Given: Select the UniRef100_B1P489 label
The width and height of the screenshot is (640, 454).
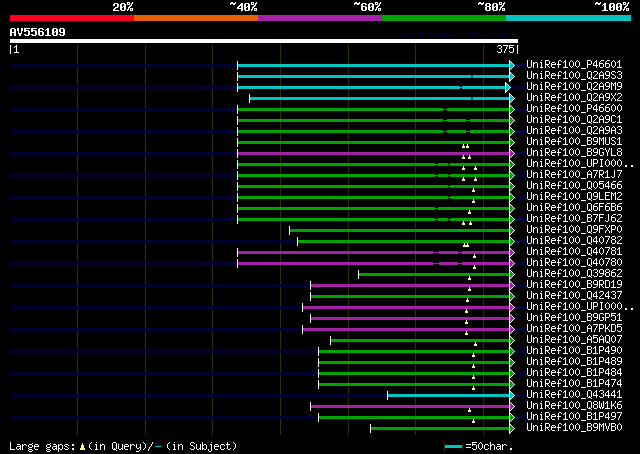Looking at the screenshot, I should pyautogui.click(x=574, y=362).
